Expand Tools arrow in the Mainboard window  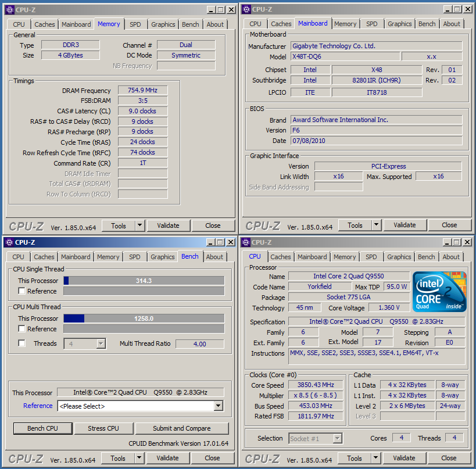pyautogui.click(x=377, y=225)
